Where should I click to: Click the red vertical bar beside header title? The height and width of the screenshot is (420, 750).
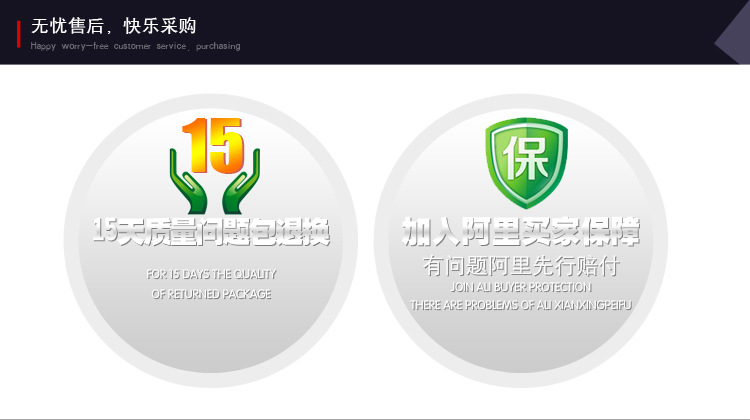click(20, 33)
